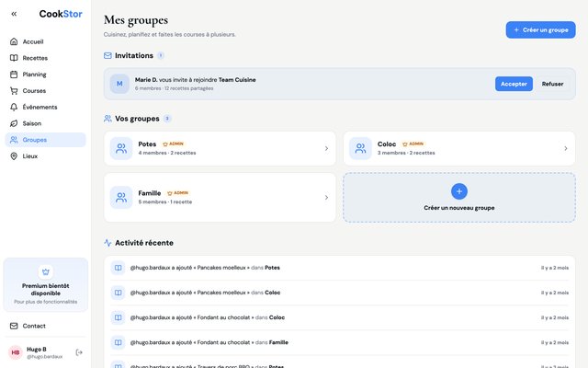Click '5 membres · 1 recette' under Famille
Viewport: 588px width, 368px height.
click(165, 202)
